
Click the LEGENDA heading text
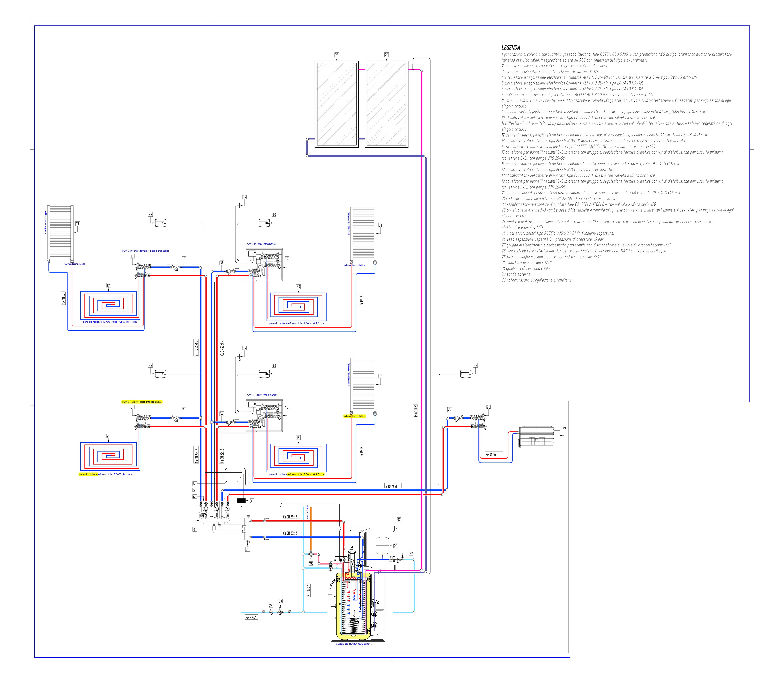tap(510, 48)
